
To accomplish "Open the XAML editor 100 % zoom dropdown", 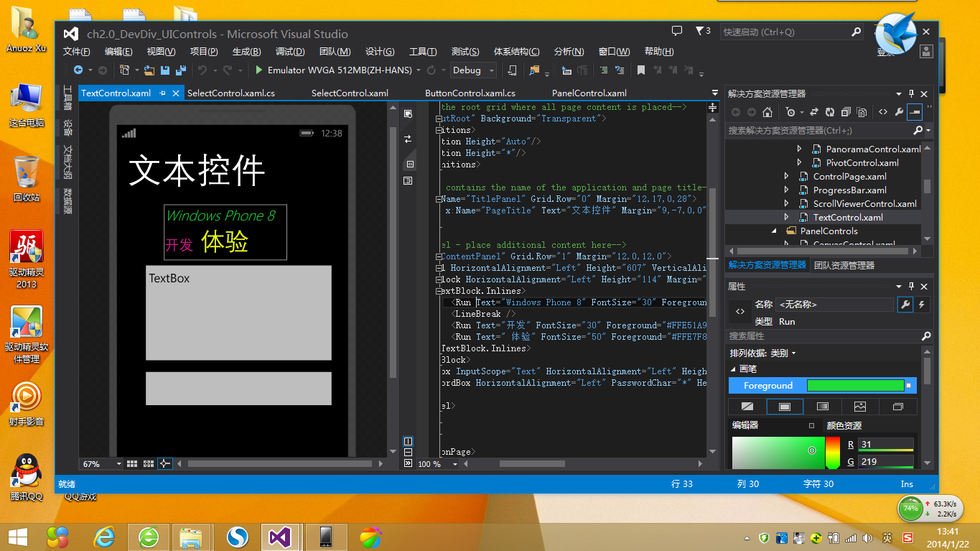I will (x=454, y=464).
